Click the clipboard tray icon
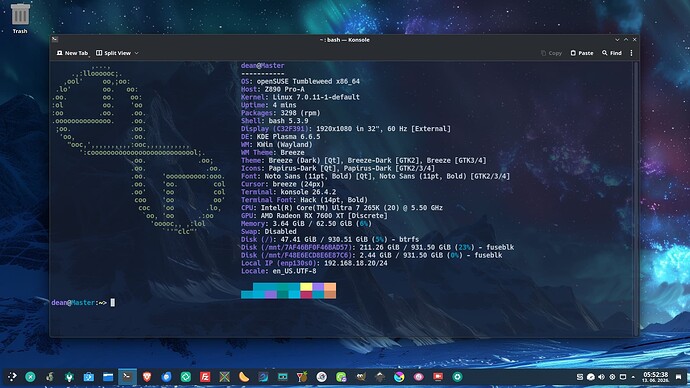This screenshot has width=690, height=388. click(580, 377)
